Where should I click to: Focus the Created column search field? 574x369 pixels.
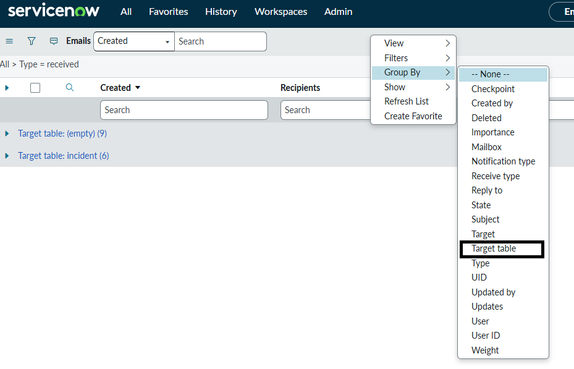(x=184, y=110)
